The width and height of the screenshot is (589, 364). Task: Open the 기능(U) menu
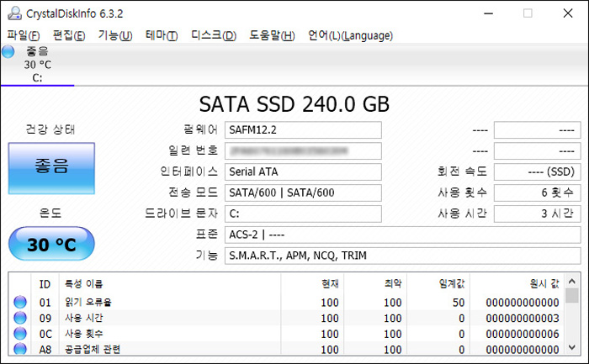[x=114, y=35]
